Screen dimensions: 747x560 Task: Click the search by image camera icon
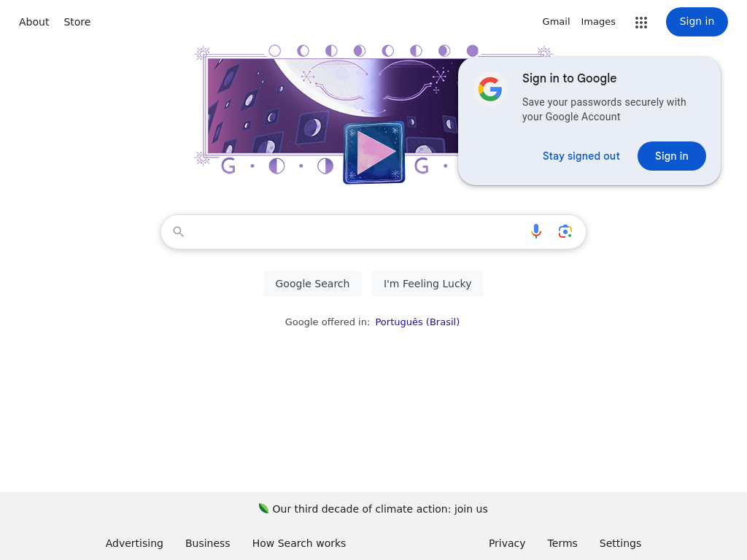coord(565,232)
